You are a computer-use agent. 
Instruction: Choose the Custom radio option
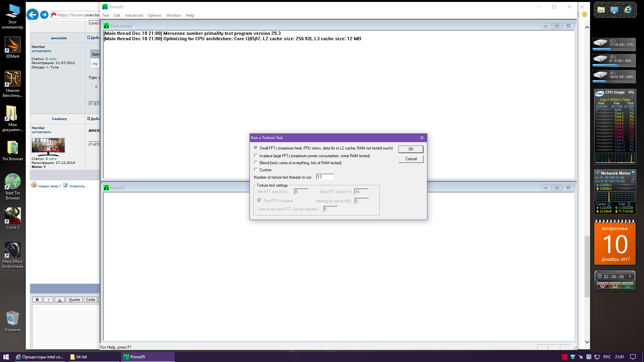coord(256,170)
